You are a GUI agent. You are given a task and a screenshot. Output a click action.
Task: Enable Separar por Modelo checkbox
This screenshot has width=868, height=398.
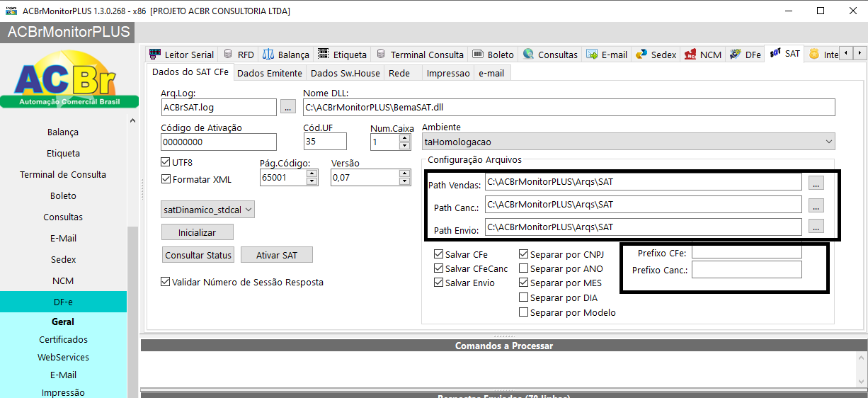pos(523,312)
